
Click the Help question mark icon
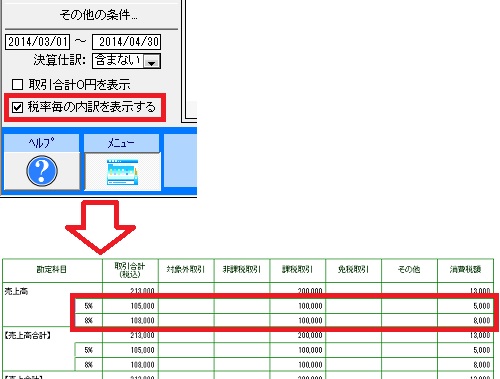(x=42, y=171)
